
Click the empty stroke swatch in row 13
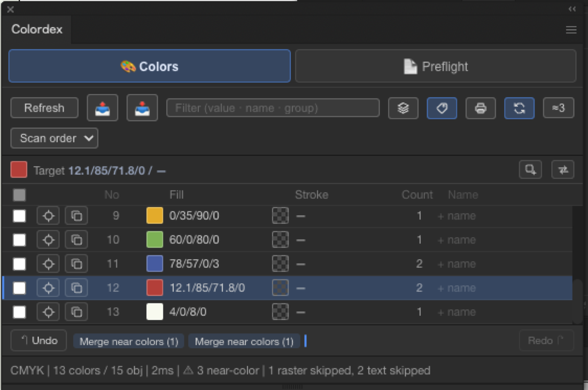(x=280, y=311)
